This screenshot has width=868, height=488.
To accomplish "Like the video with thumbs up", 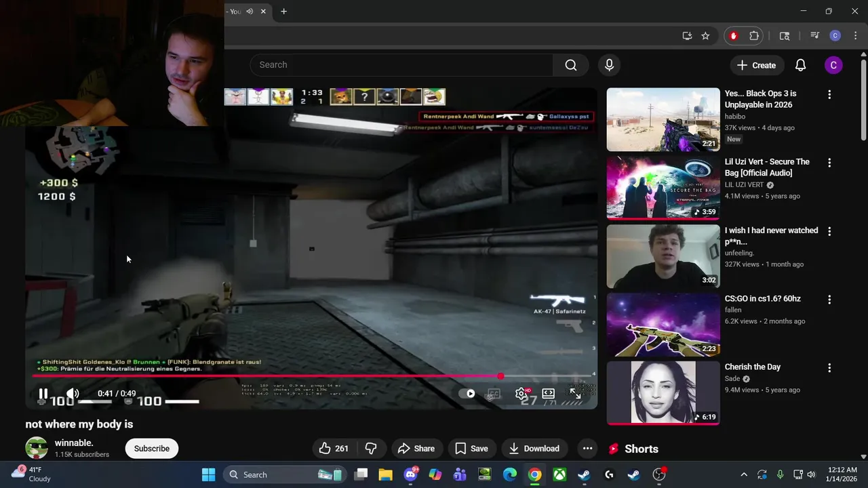I will click(334, 449).
